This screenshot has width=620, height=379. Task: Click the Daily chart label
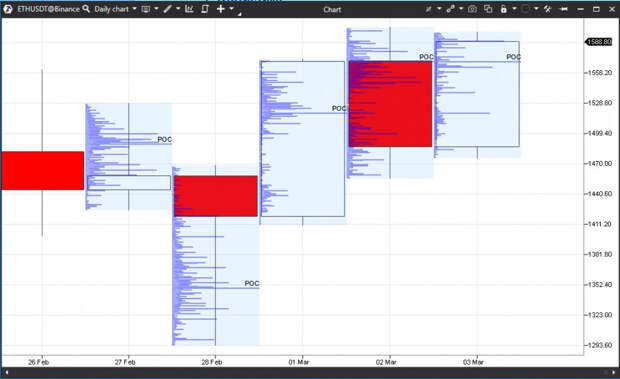click(x=112, y=9)
